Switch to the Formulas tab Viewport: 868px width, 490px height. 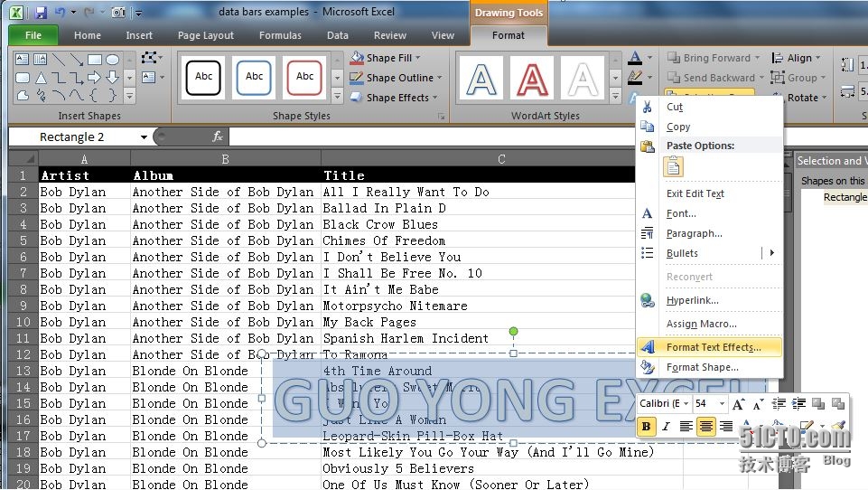[x=280, y=35]
